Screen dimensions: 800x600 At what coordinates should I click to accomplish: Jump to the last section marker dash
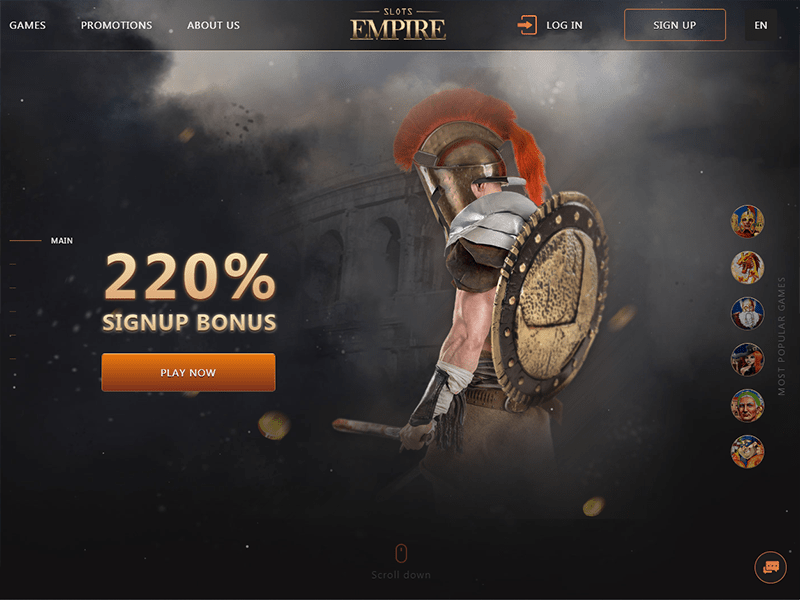click(x=13, y=359)
